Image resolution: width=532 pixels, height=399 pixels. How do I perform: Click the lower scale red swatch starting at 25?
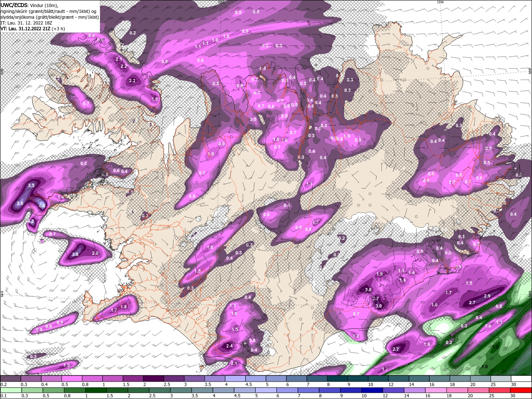pyautogui.click(x=500, y=390)
